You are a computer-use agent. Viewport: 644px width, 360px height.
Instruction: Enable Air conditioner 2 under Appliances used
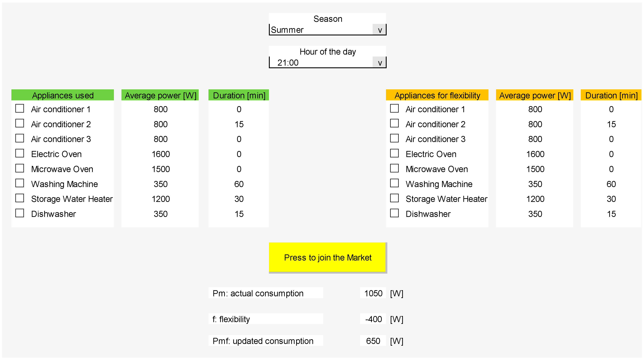click(x=20, y=124)
